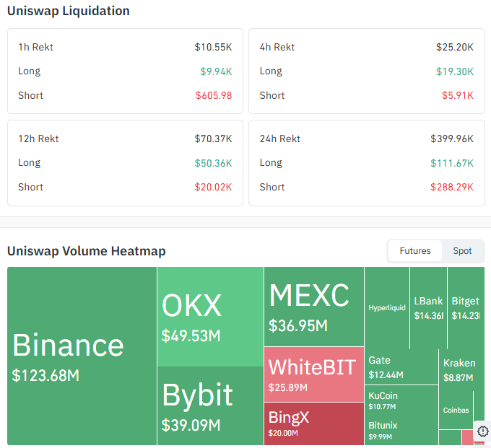Click Bybit volume $39.09M
Image resolution: width=491 pixels, height=448 pixels.
pos(191,425)
